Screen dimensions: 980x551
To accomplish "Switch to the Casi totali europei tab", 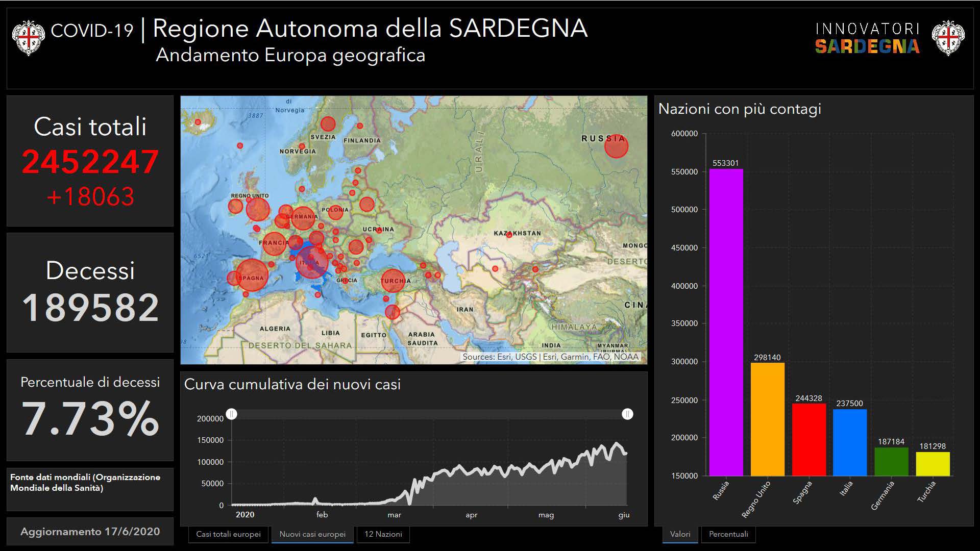I will 228,534.
